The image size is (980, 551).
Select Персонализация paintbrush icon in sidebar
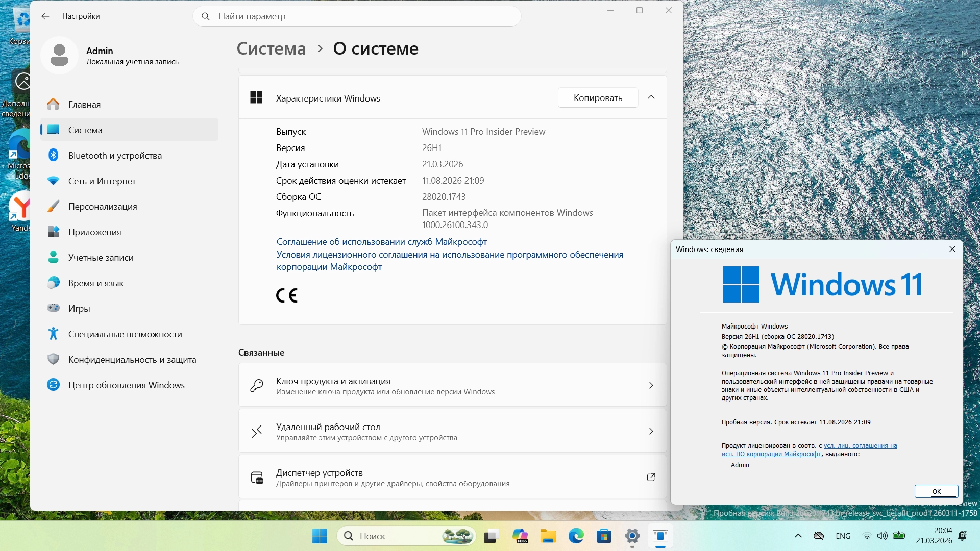53,206
